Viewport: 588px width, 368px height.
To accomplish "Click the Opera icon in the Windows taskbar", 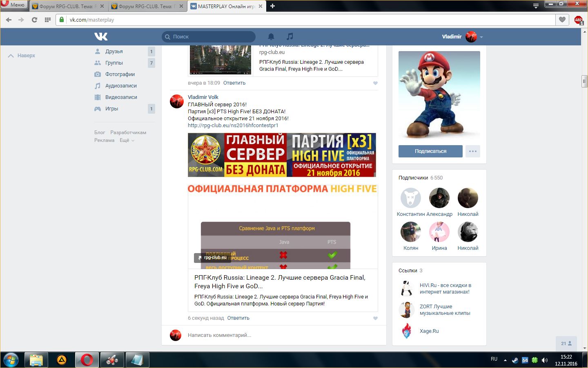I will tap(87, 360).
